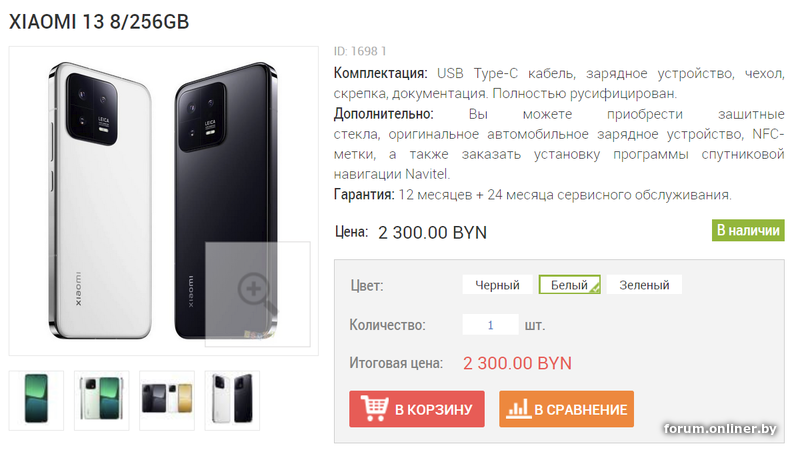800x452 pixels.
Task: Select the Зеленый color option
Action: [644, 285]
